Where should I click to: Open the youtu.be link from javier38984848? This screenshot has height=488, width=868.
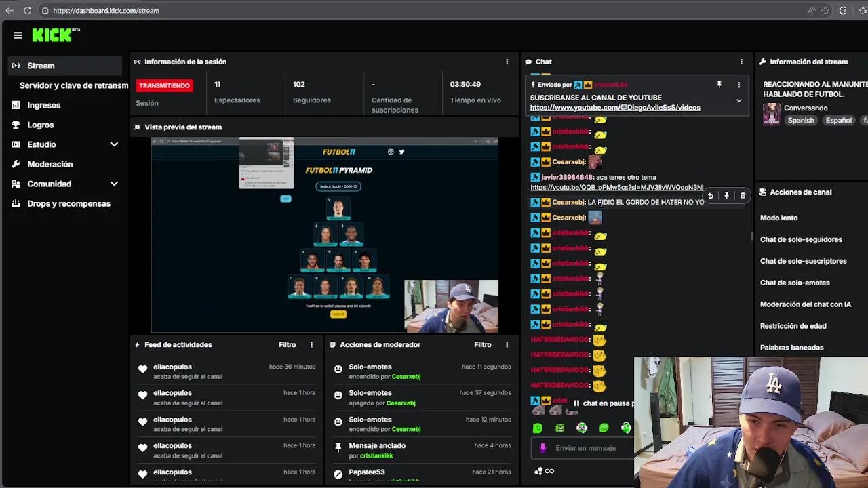(x=616, y=188)
